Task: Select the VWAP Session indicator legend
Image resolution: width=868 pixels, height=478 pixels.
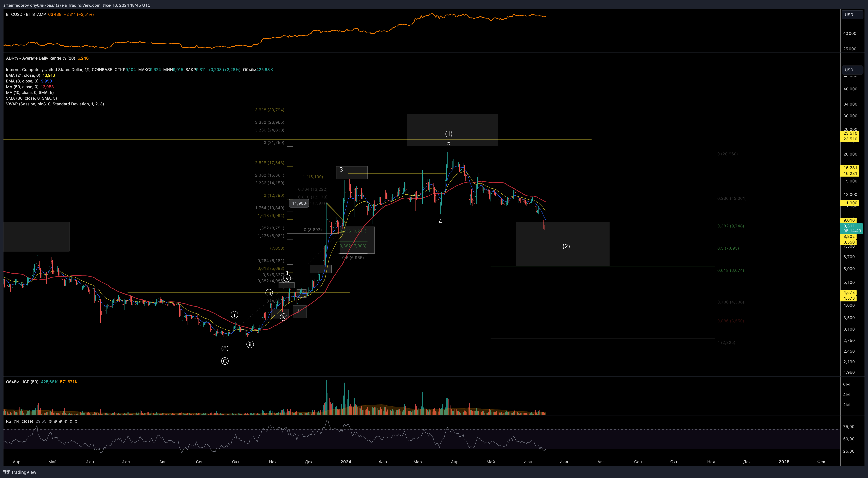Action: (55, 104)
